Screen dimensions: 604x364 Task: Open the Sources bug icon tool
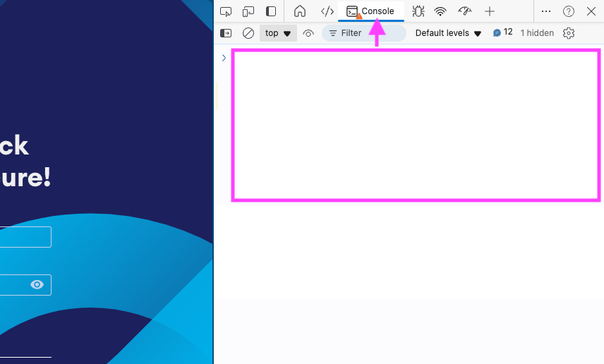tap(418, 11)
